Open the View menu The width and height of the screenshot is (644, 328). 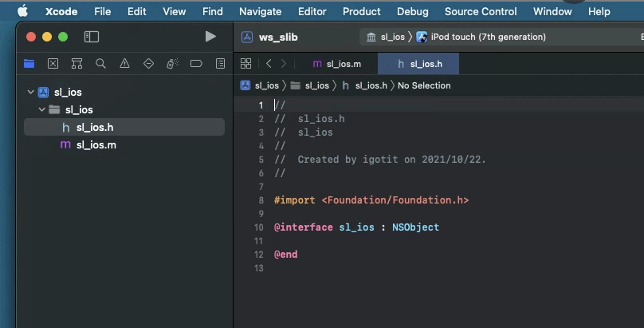(x=174, y=11)
